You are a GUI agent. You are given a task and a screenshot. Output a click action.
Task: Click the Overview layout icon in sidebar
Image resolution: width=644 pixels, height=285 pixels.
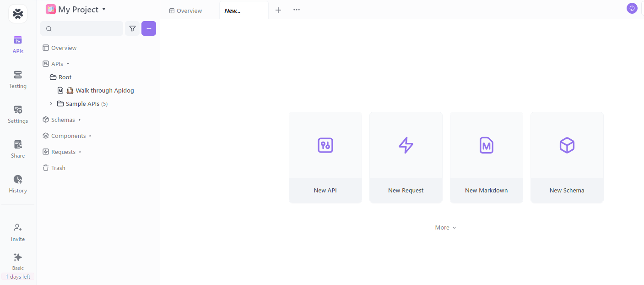tap(46, 48)
